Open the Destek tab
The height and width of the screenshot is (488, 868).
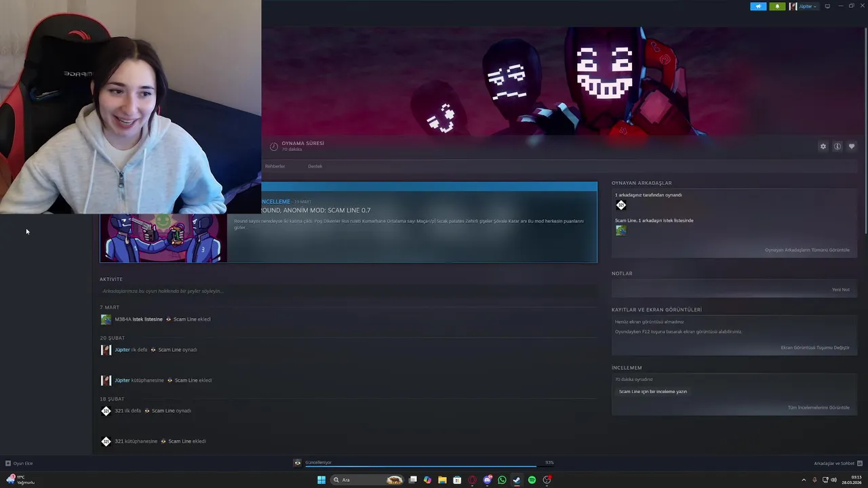pyautogui.click(x=315, y=166)
